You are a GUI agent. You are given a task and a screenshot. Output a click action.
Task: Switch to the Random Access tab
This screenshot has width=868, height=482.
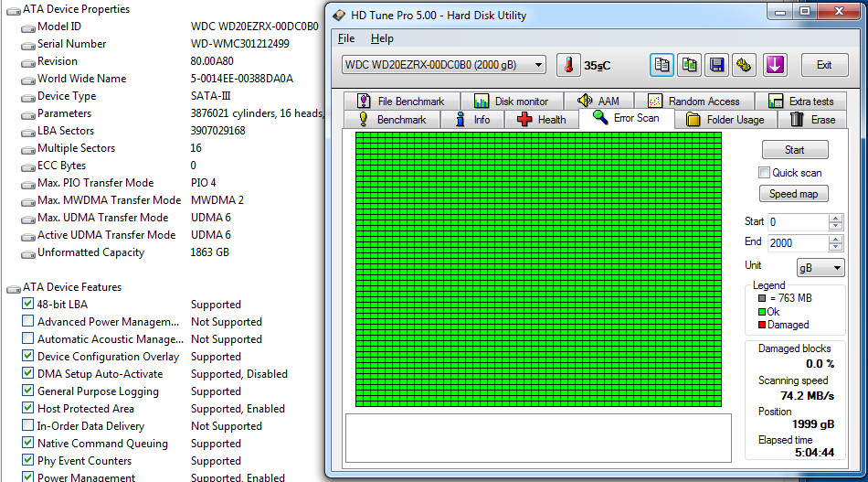pos(693,101)
